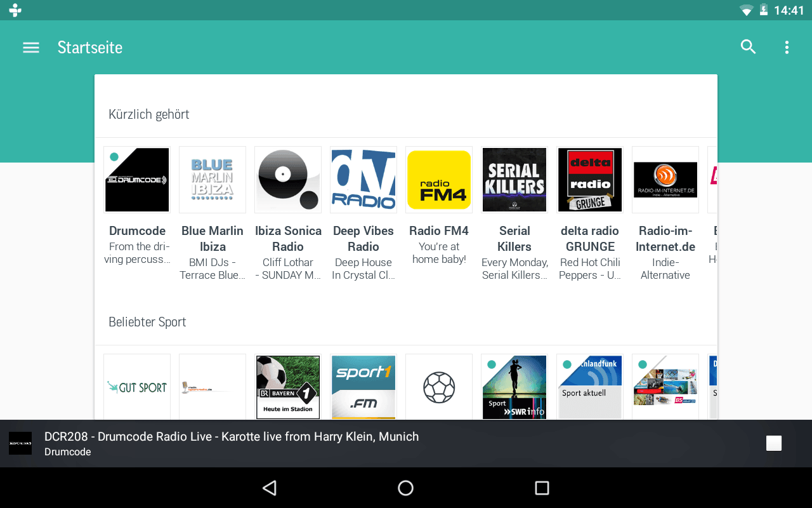The image size is (812, 508).
Task: Open the GUT SPORT station tile
Action: (137, 387)
